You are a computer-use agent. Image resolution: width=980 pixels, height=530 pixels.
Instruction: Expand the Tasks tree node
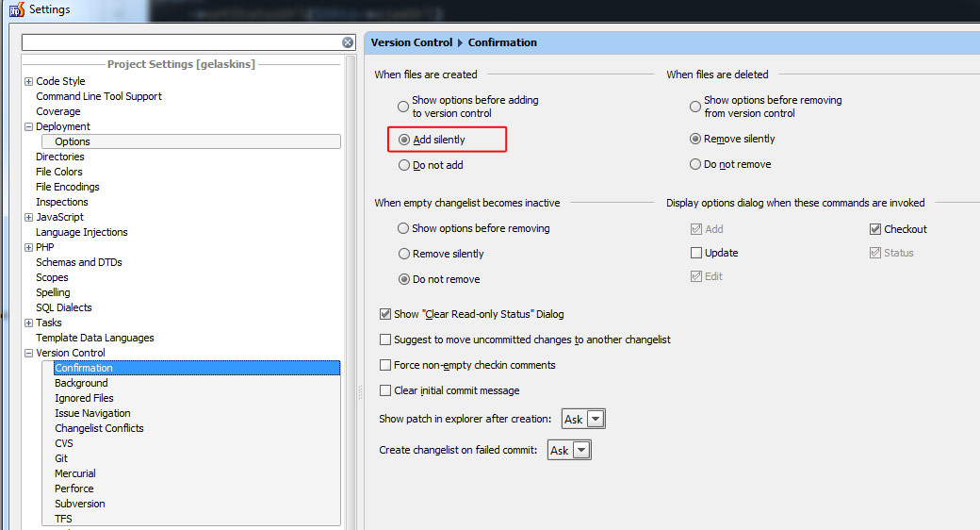click(x=29, y=323)
